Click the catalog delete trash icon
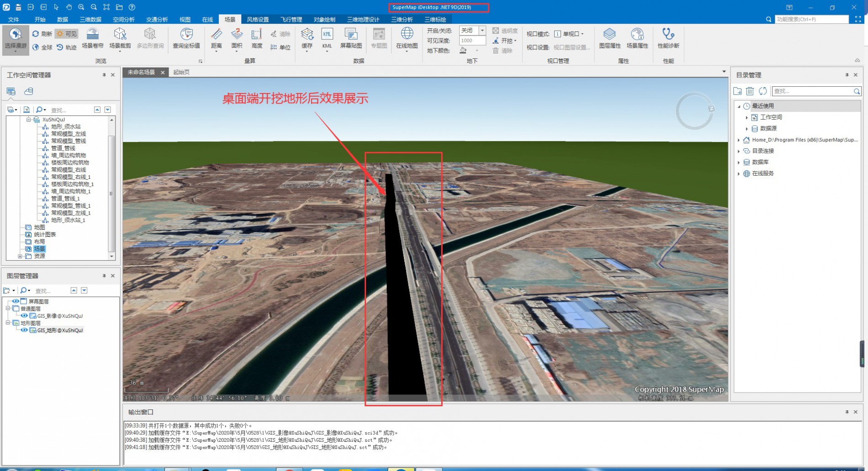This screenshot has width=868, height=471. point(750,91)
